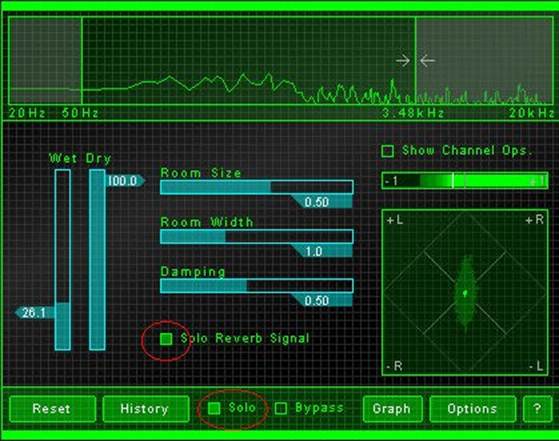Enable Show Channel Ops. checkbox
The image size is (559, 441).
[388, 151]
